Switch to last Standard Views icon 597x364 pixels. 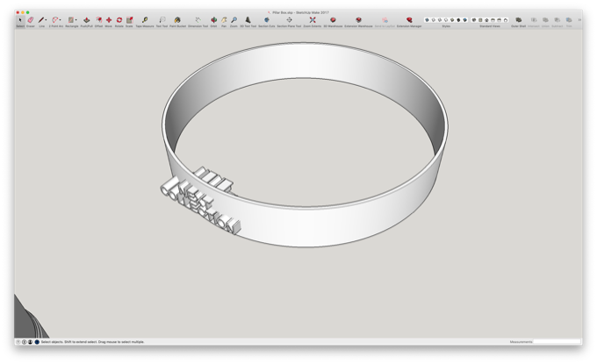click(x=506, y=20)
